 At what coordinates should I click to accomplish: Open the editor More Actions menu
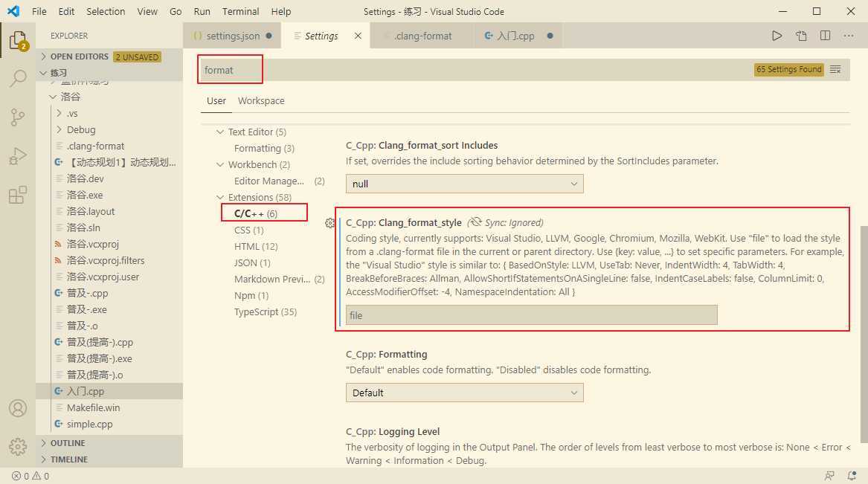849,36
